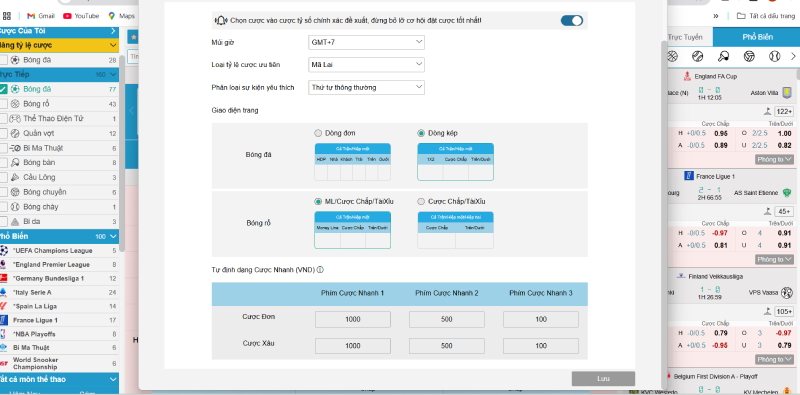Click the Aston Villa team crest

point(787,93)
